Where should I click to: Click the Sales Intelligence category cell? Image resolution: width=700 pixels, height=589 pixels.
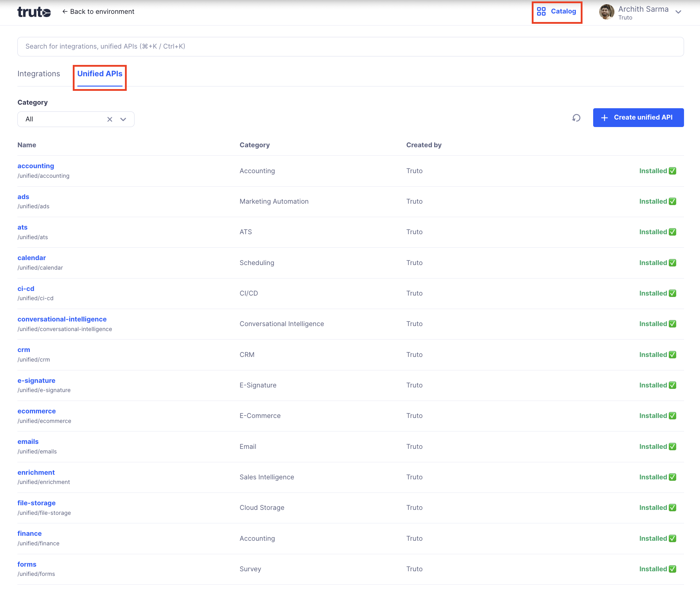(267, 477)
